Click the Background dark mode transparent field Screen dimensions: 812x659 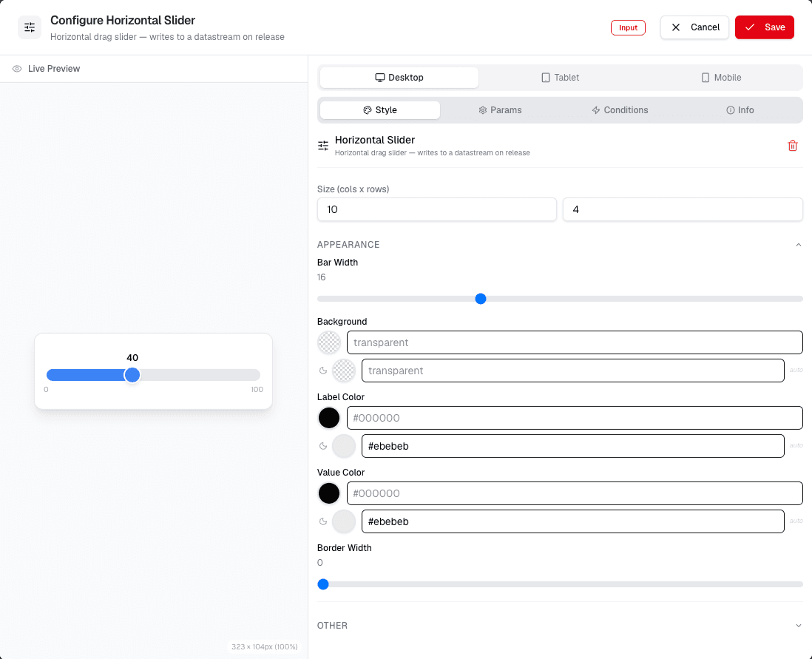(572, 371)
